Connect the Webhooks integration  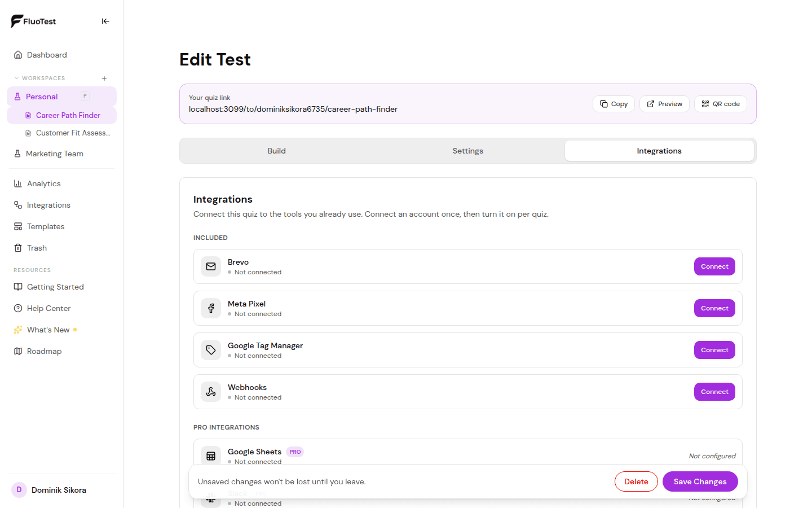(x=714, y=392)
